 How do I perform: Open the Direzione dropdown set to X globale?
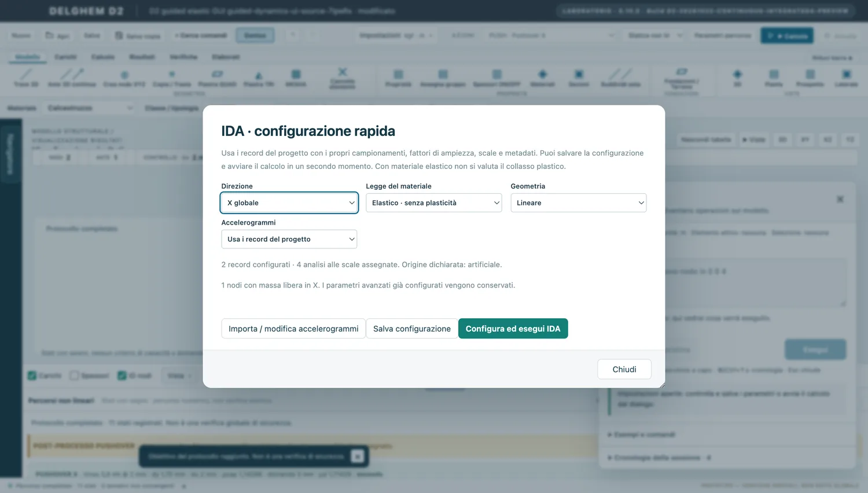pyautogui.click(x=289, y=203)
